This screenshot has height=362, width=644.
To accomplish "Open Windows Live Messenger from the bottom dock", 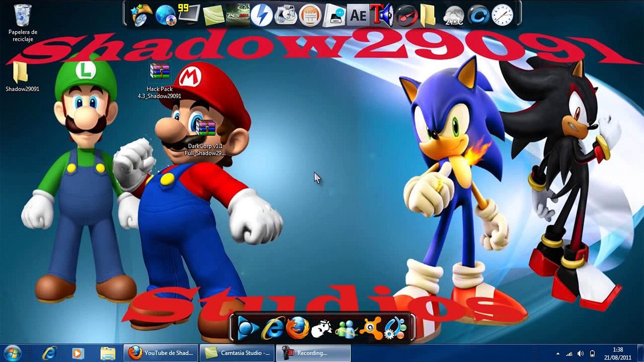I will coord(346,329).
